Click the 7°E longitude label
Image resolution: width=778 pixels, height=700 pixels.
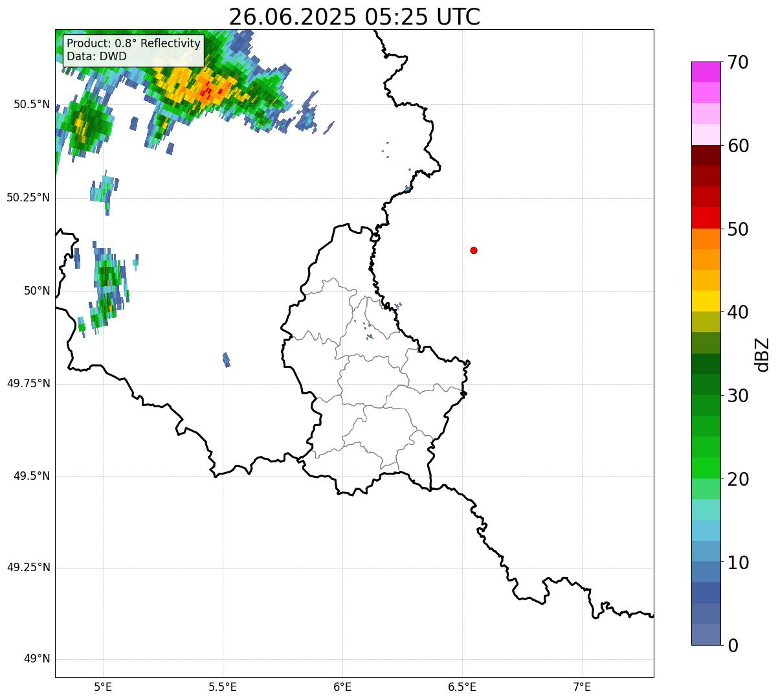pyautogui.click(x=582, y=686)
